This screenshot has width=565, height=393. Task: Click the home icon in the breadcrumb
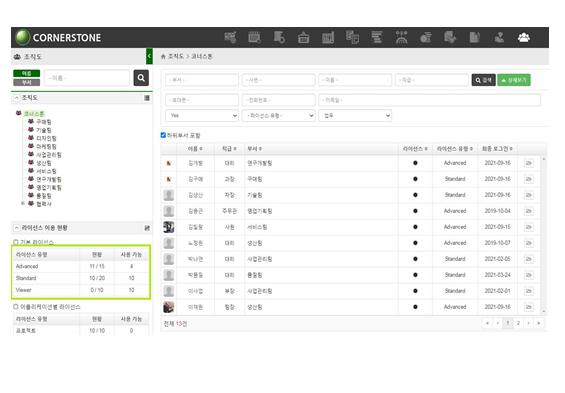(163, 57)
